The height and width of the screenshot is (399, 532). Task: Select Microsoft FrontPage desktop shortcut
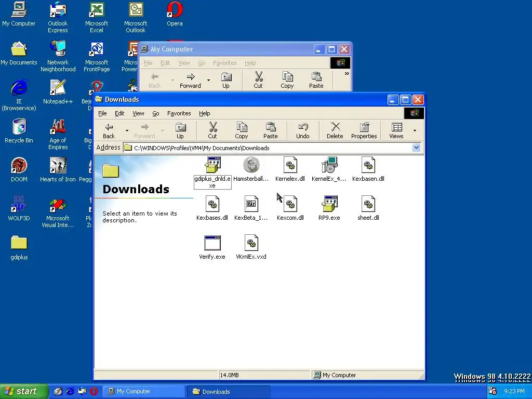97,57
